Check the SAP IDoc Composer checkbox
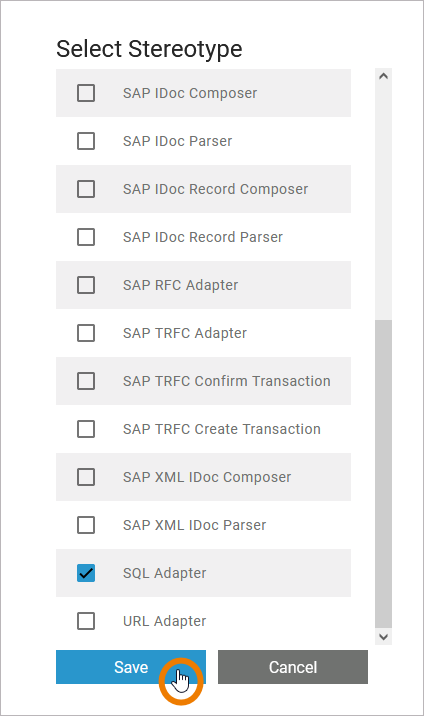This screenshot has height=716, width=424. point(86,93)
